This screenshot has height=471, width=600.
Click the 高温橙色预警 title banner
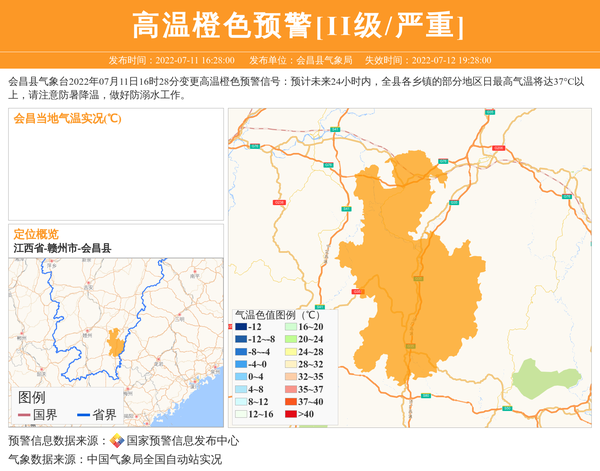[299, 25]
